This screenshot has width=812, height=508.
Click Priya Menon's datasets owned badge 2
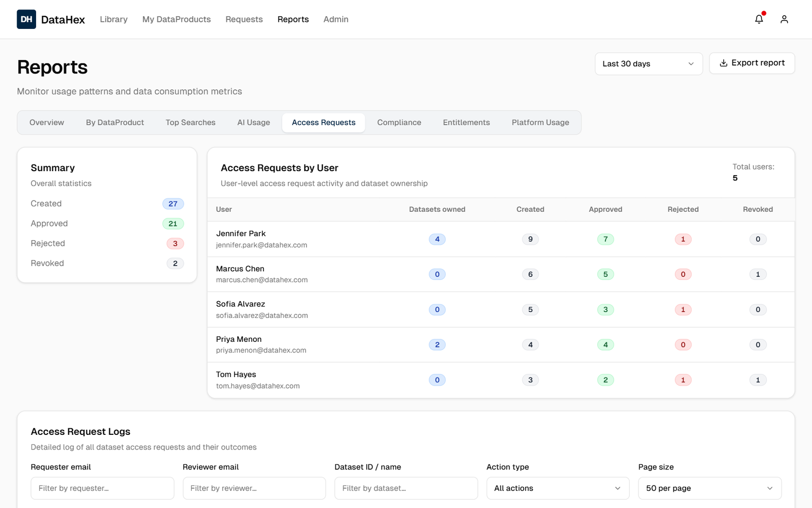tap(437, 345)
